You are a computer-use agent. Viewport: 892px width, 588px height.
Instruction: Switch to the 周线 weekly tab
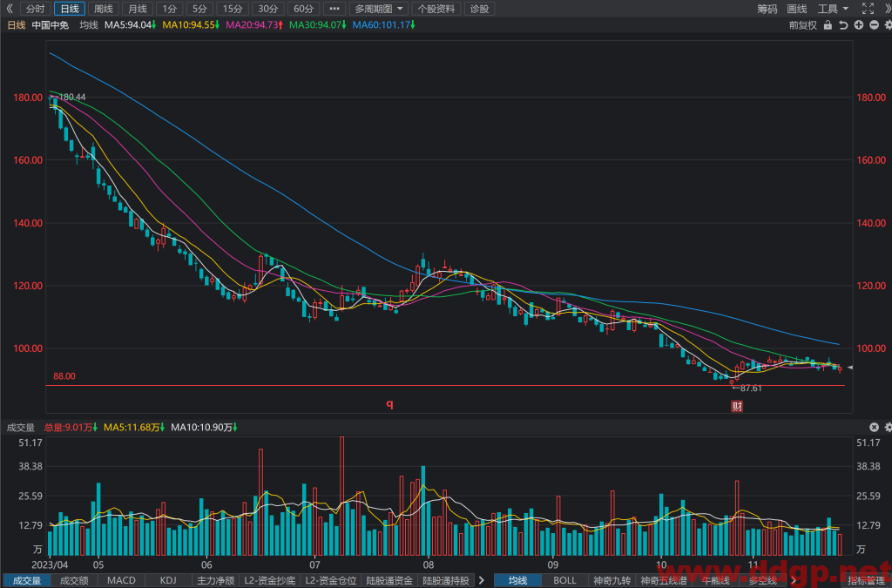pos(104,9)
